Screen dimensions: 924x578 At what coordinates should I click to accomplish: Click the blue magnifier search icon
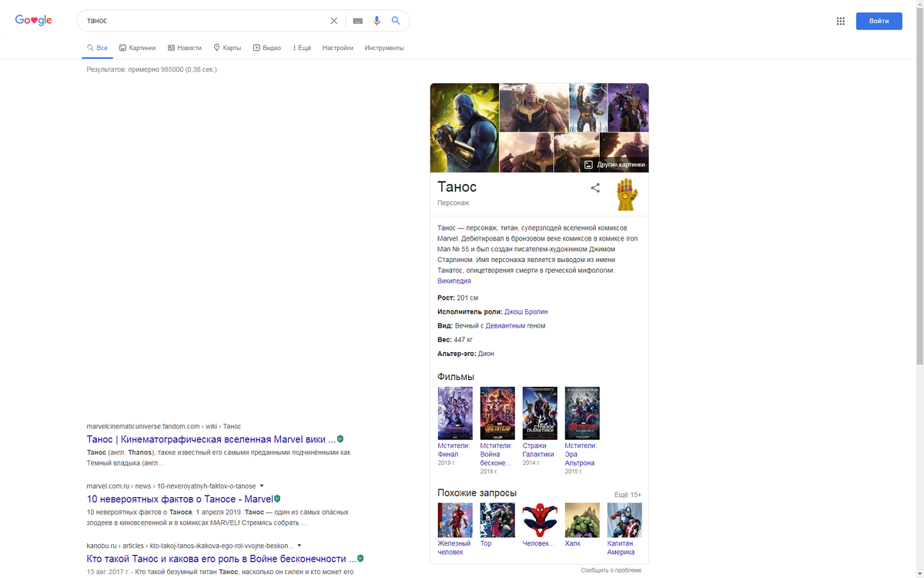pos(396,21)
